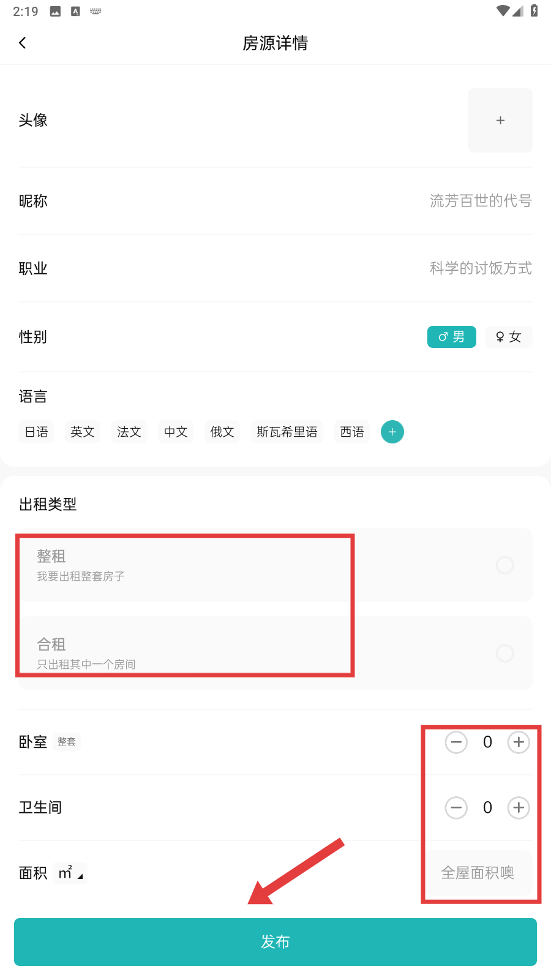This screenshot has height=980, width=551.
Task: Select female gender option 女
Action: pyautogui.click(x=509, y=337)
